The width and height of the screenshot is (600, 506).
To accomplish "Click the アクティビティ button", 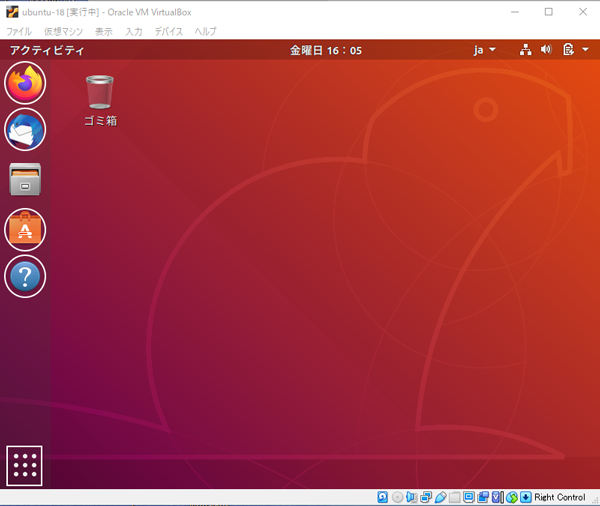I will tap(47, 50).
